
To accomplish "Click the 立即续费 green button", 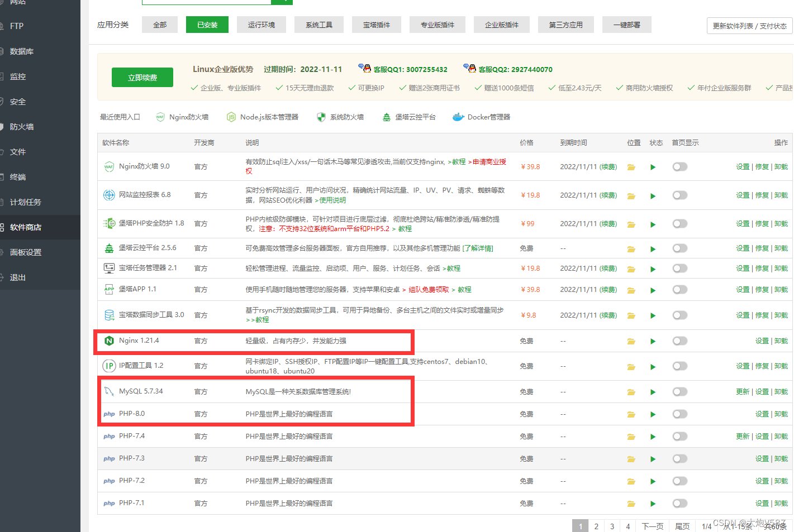I will tap(142, 78).
